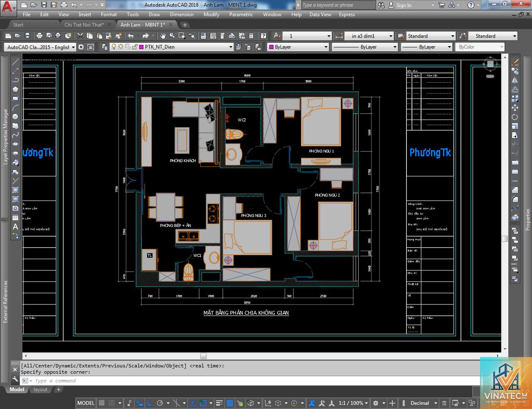Click Sign In
The height and width of the screenshot is (409, 532).
pos(404,5)
